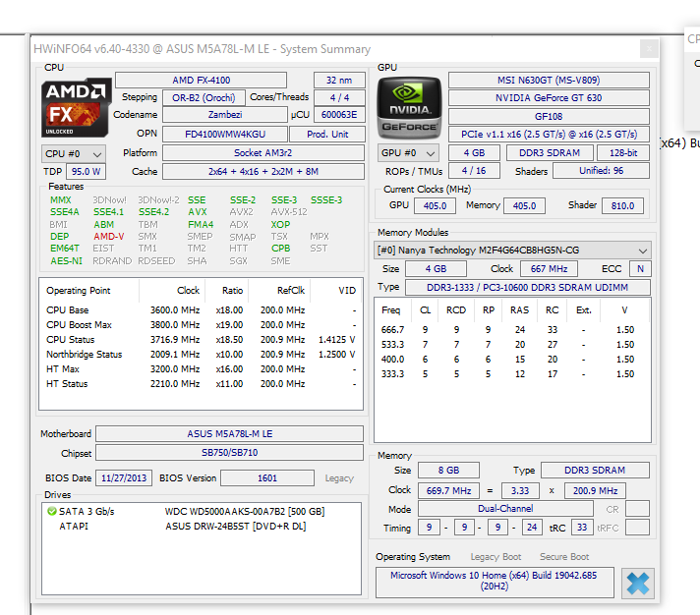Select the 666.7 frequency timing row
The height and width of the screenshot is (615, 700).
point(512,329)
